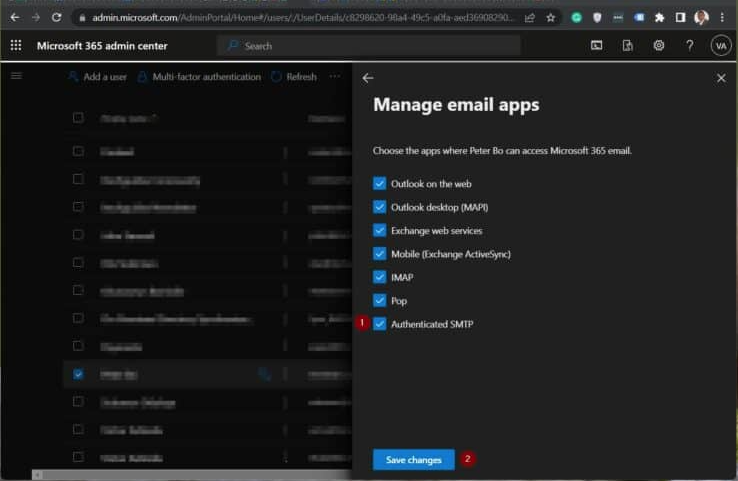This screenshot has width=738, height=481.
Task: Open the Chrome profile avatar
Action: pyautogui.click(x=701, y=18)
